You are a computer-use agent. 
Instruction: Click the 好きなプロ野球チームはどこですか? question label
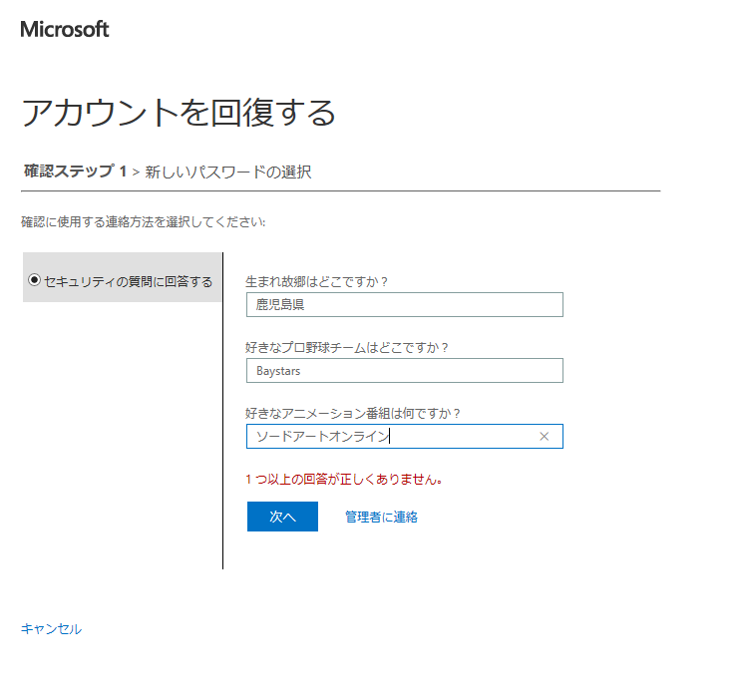(347, 347)
